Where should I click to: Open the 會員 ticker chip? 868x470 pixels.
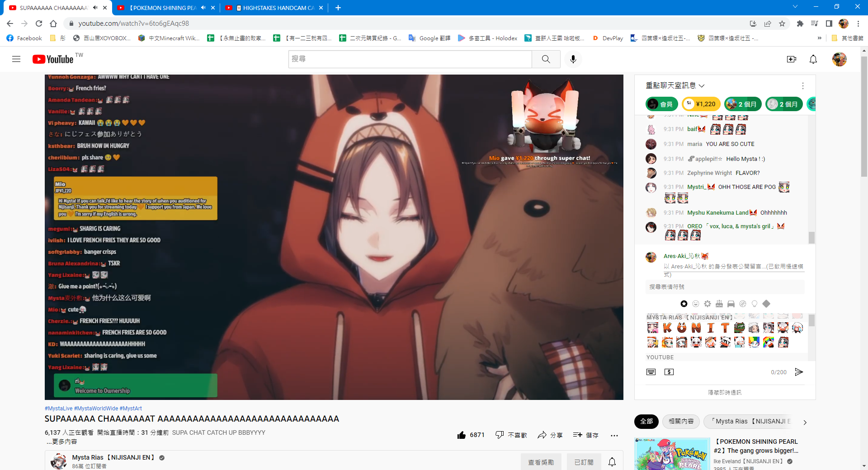tap(661, 104)
